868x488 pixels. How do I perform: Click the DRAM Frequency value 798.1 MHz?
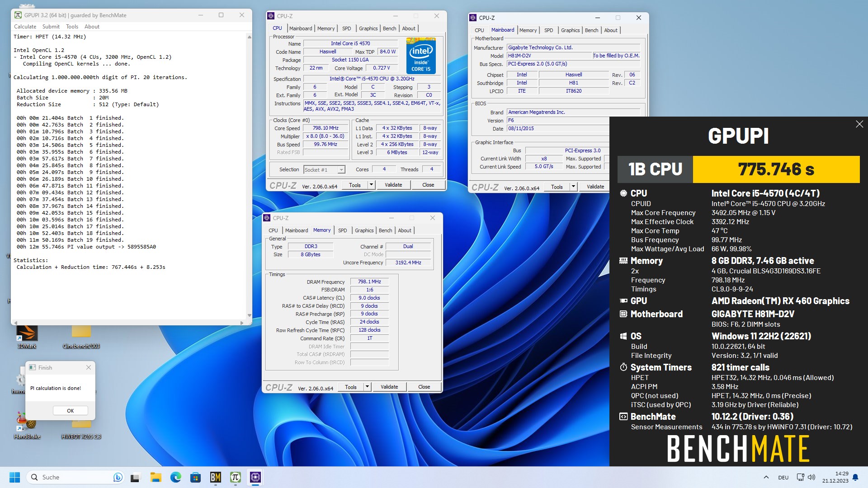pyautogui.click(x=369, y=282)
